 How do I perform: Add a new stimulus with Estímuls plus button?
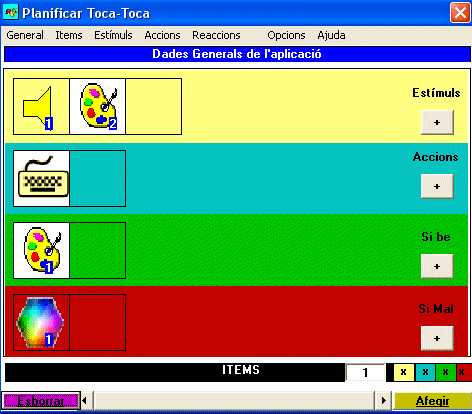(437, 123)
